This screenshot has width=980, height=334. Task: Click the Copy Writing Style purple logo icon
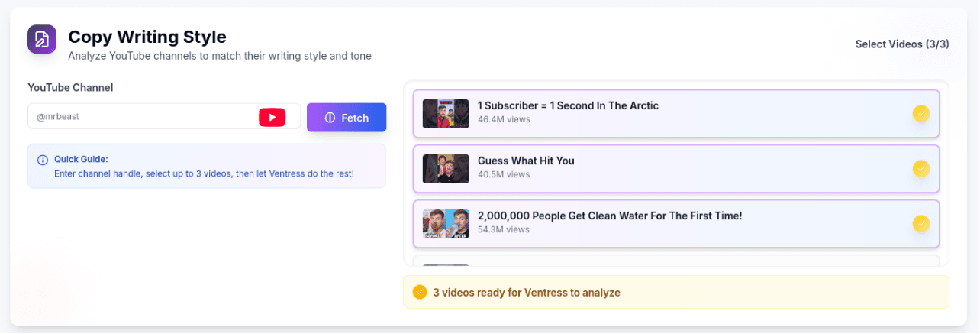42,39
